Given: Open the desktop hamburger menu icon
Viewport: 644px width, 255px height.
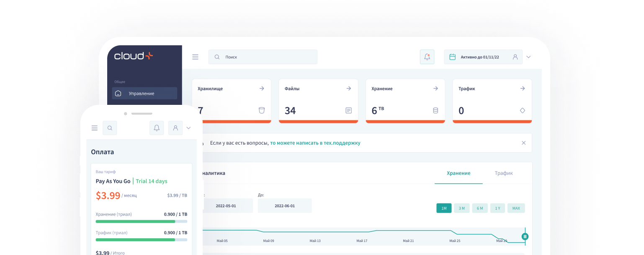Looking at the screenshot, I should tap(195, 57).
